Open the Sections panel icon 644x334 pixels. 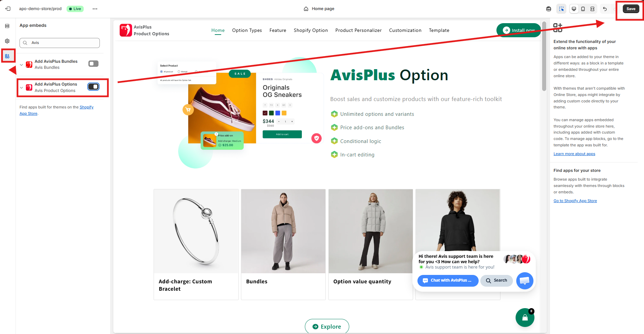coord(7,26)
